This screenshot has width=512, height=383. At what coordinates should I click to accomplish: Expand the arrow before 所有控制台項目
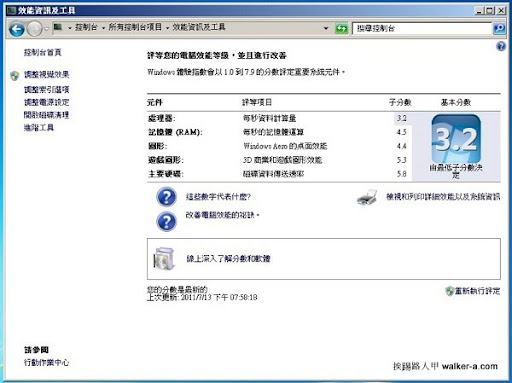[x=103, y=28]
